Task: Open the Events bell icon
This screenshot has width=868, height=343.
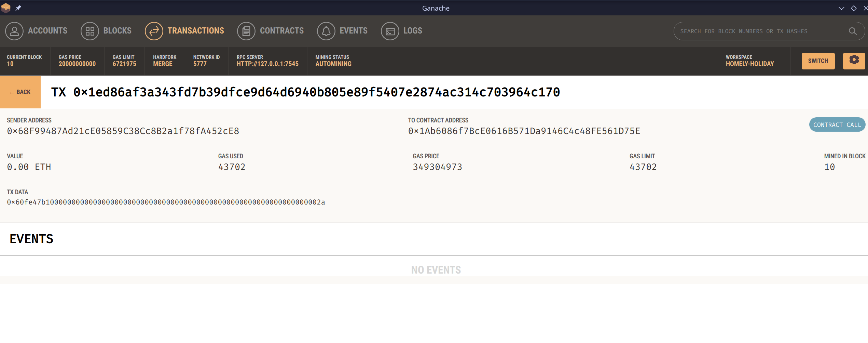Action: point(326,31)
